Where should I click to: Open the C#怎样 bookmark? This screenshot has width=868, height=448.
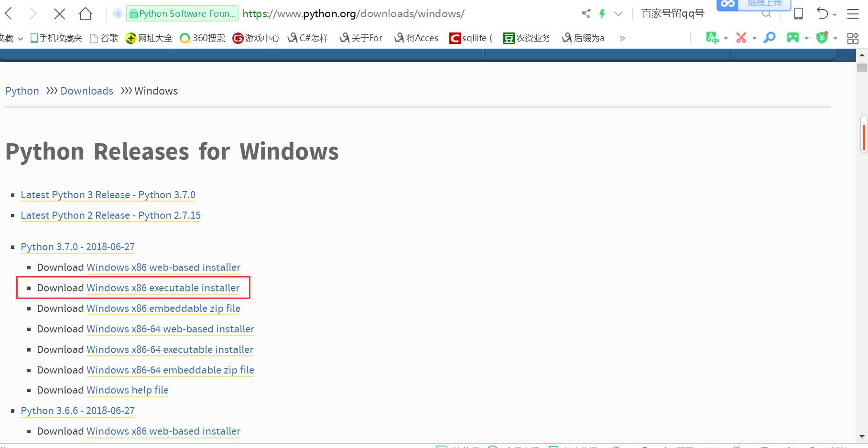[x=308, y=38]
